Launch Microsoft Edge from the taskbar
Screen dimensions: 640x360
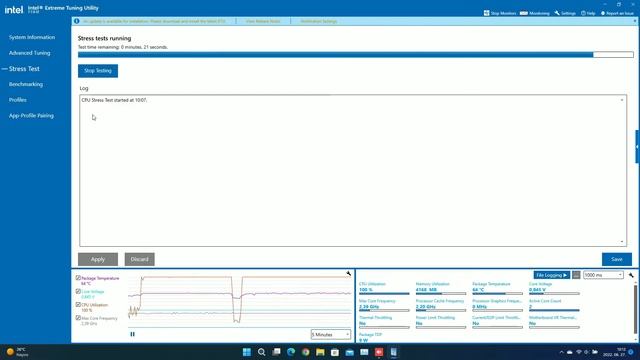[x=291, y=352]
